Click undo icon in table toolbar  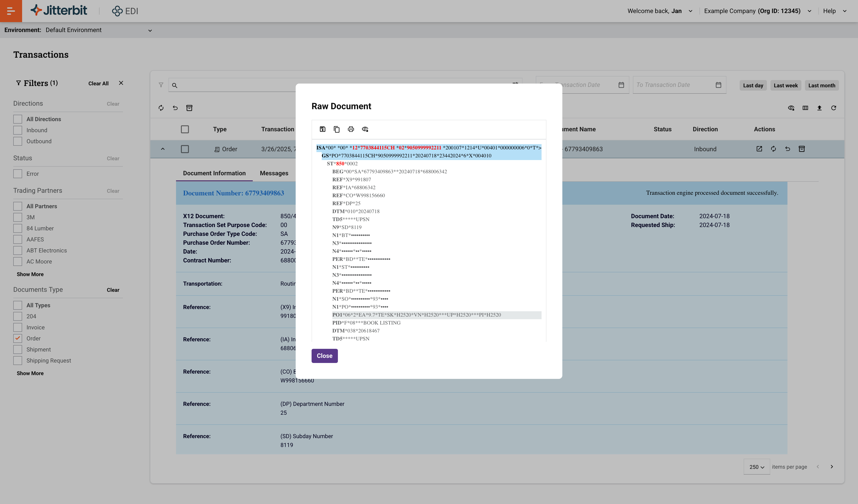click(x=175, y=108)
